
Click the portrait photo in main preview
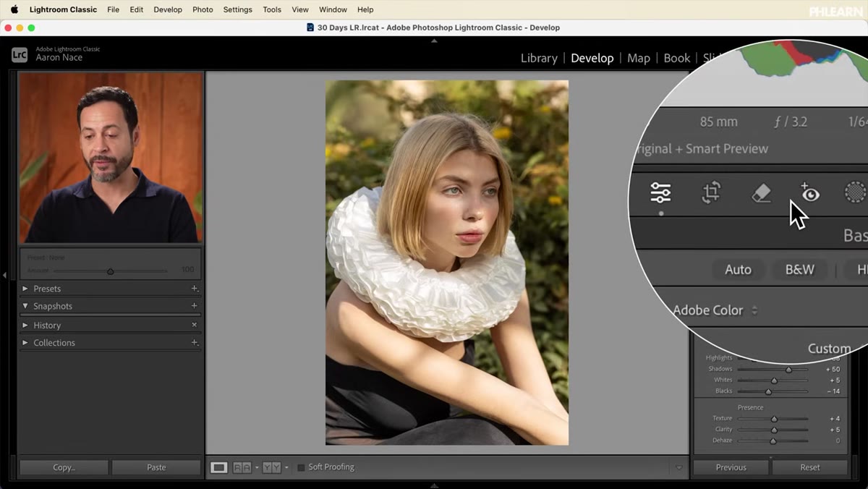447,263
